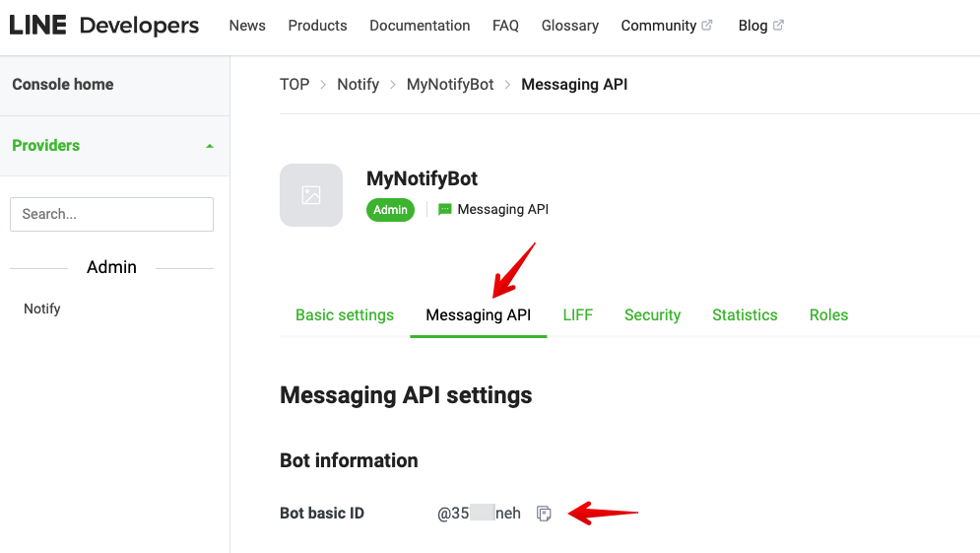Screen dimensions: 980x553
Task: Collapse the Providers section arrow
Action: (210, 146)
